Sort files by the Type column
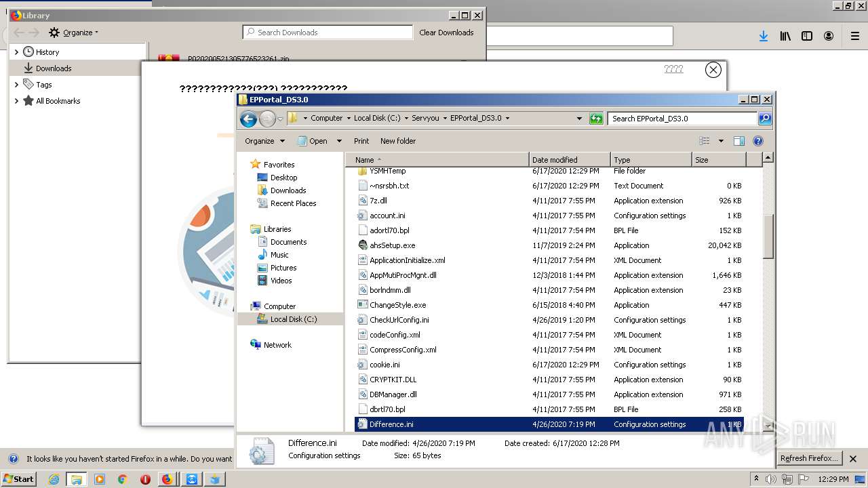 click(651, 160)
